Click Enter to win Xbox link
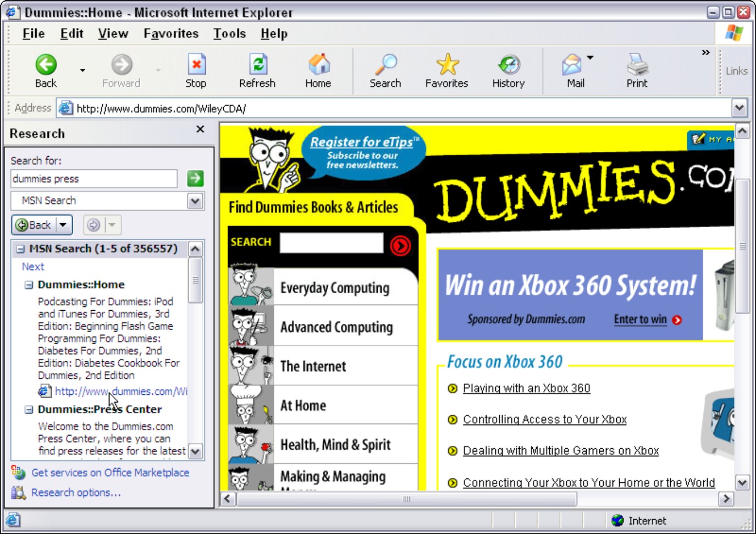The image size is (756, 534). tap(640, 319)
